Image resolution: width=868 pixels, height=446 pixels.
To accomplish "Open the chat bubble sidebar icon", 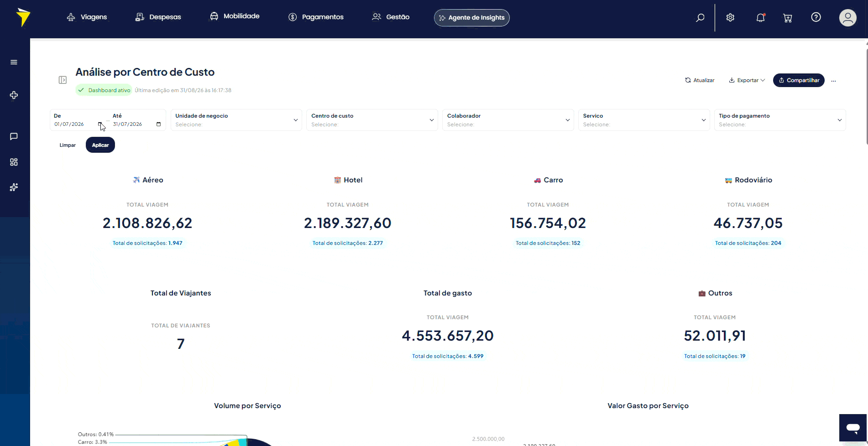I will point(14,136).
